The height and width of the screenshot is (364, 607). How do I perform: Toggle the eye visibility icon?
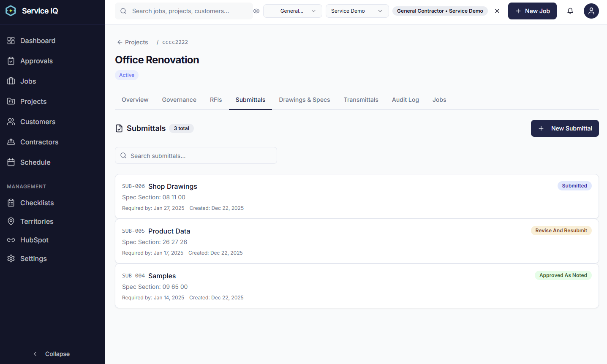256,11
